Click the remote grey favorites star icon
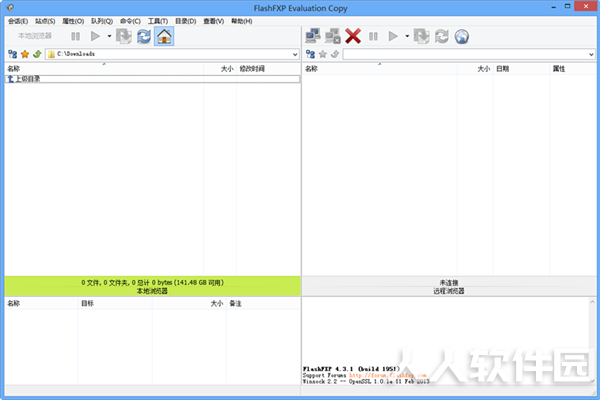600x400 pixels. coord(323,54)
